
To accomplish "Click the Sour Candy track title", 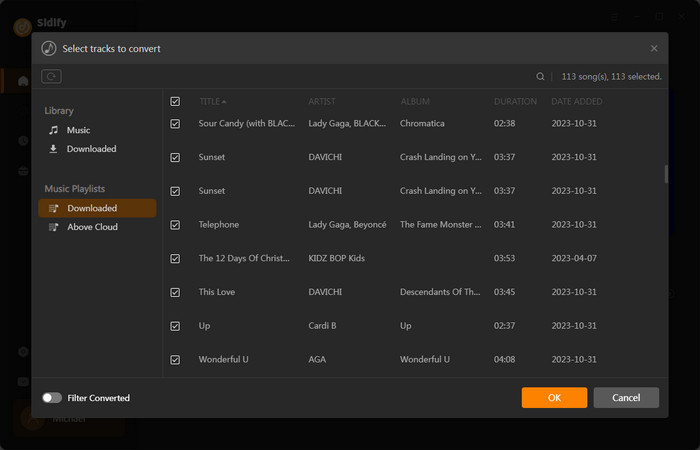I will (x=246, y=123).
